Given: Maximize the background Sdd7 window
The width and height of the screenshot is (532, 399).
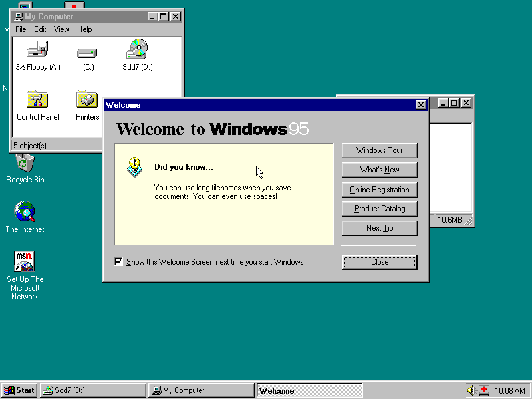Looking at the screenshot, I should tap(454, 103).
